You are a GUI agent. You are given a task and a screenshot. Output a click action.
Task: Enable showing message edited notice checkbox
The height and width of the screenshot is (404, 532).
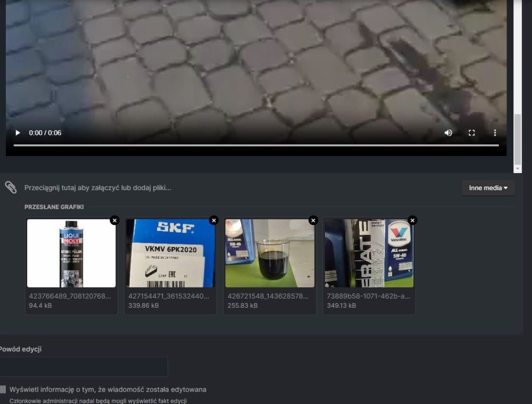coord(3,390)
